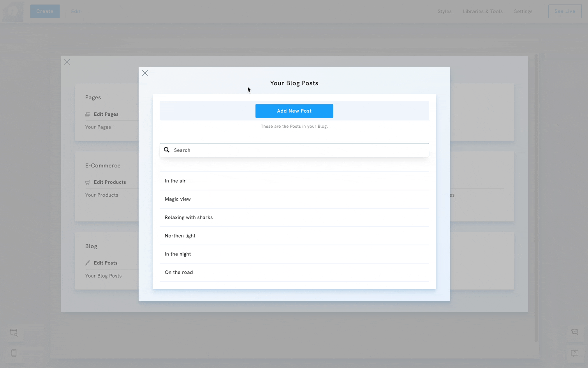Open the "In the air" post

(x=175, y=181)
